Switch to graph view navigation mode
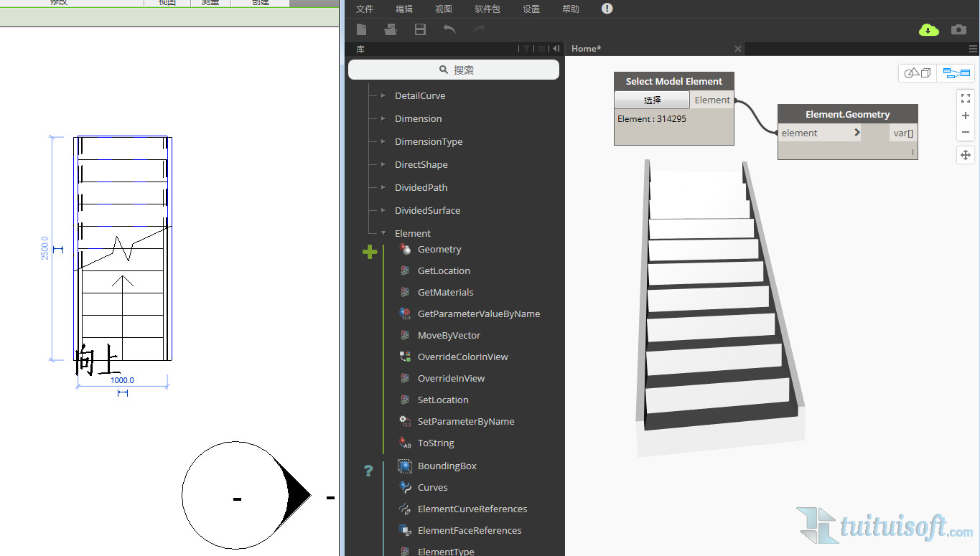The height and width of the screenshot is (556, 980). pos(956,73)
